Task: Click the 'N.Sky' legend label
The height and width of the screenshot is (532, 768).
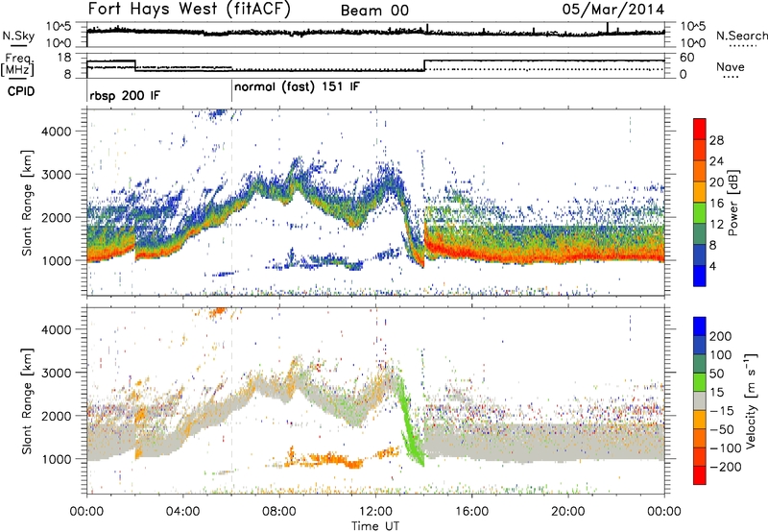Action: [x=18, y=36]
